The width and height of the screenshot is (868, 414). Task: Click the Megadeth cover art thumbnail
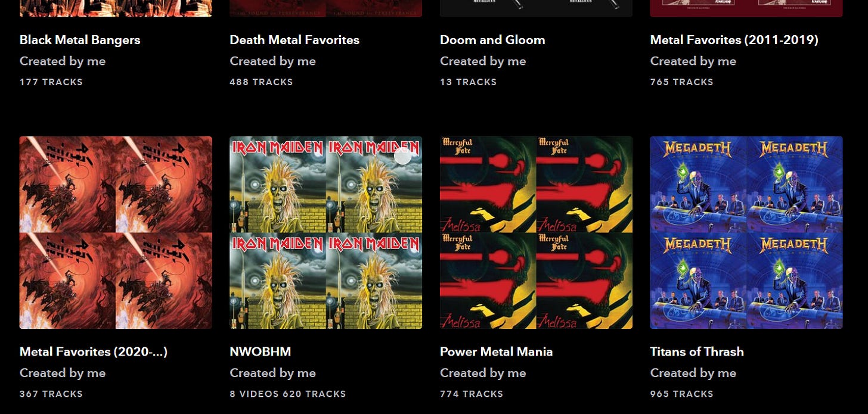(x=746, y=232)
